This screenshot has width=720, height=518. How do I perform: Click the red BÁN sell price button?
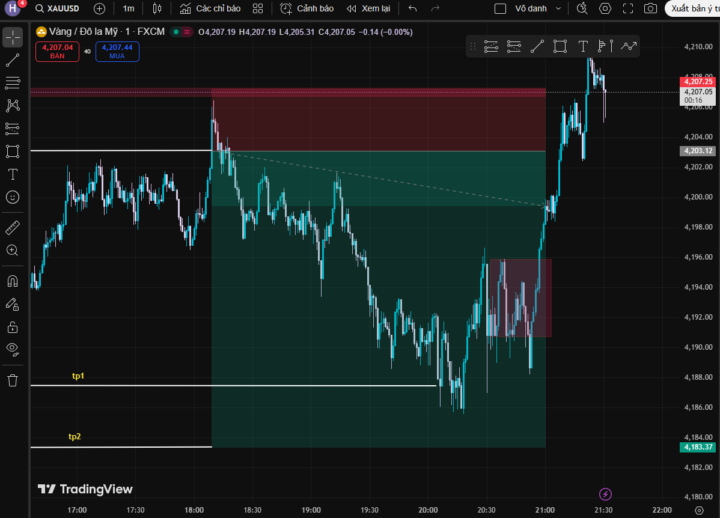[x=57, y=51]
